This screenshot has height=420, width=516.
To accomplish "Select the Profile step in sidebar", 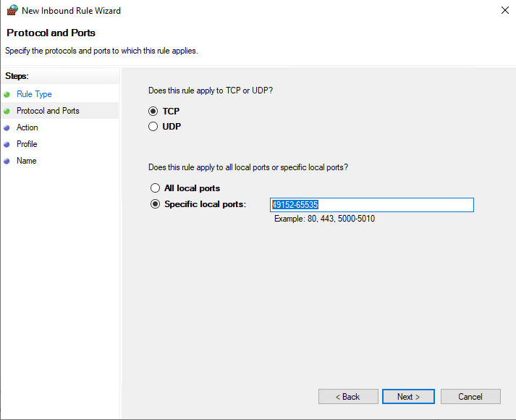I will click(x=27, y=144).
